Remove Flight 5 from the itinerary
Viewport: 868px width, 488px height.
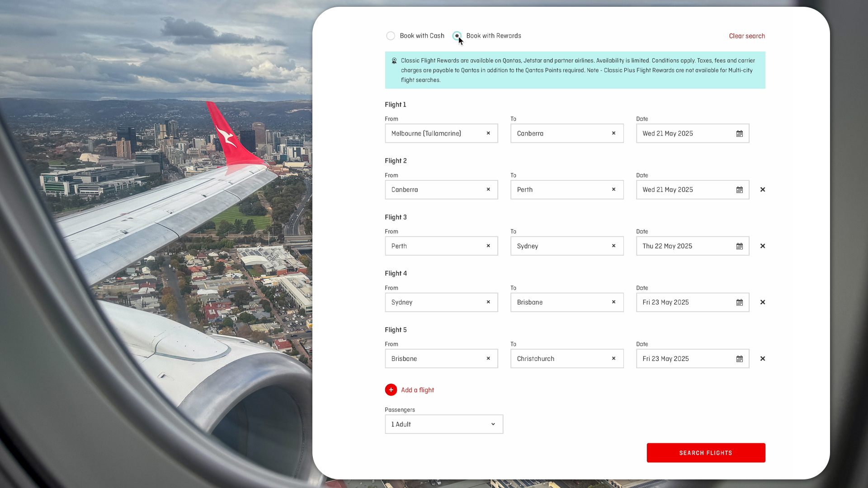(763, 358)
